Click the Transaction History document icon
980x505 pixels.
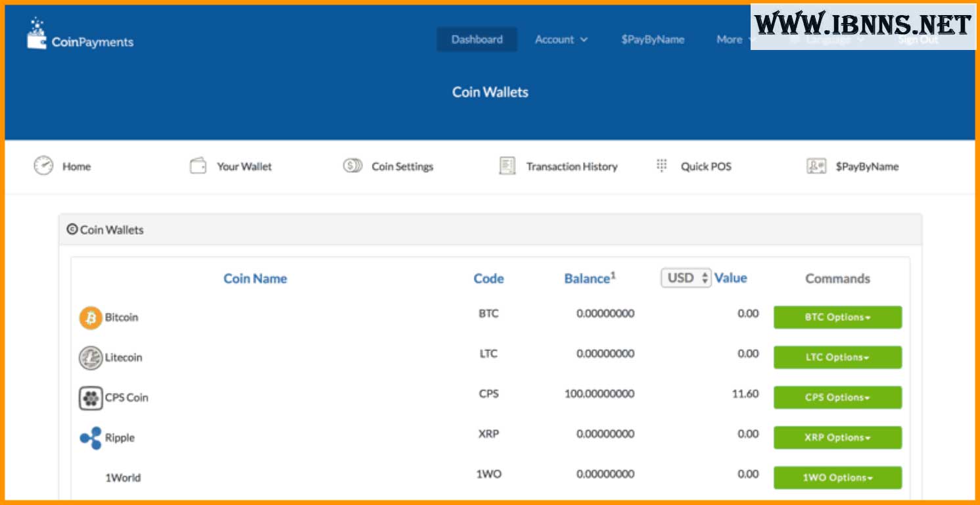click(x=507, y=166)
